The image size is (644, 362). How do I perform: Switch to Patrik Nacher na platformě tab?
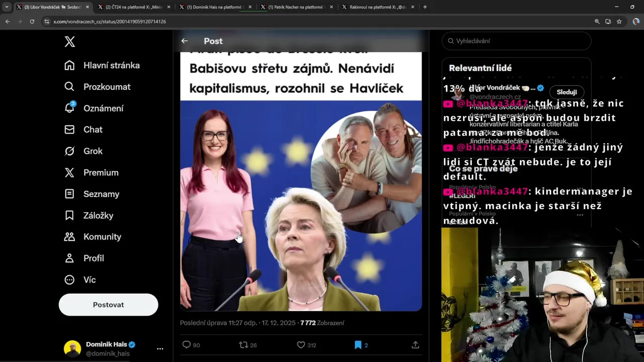pyautogui.click(x=296, y=7)
